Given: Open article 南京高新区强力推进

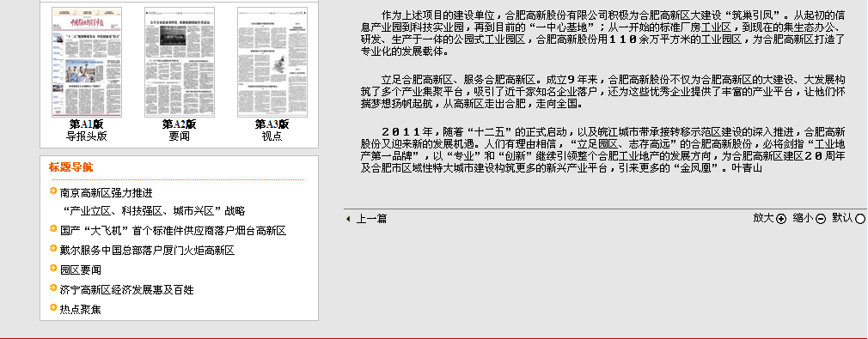Looking at the screenshot, I should tap(107, 193).
